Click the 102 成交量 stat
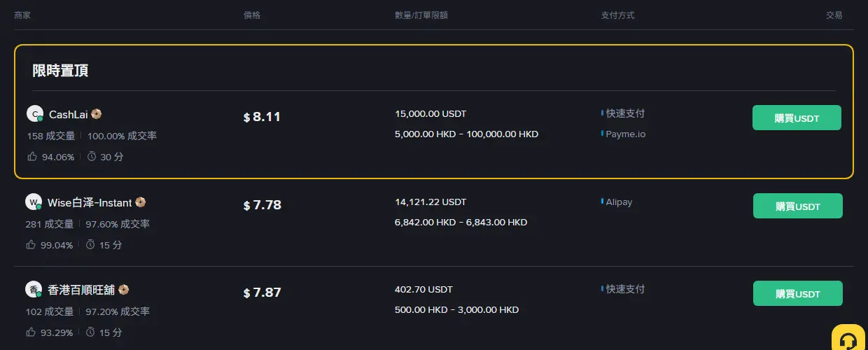This screenshot has height=350, width=868. (50, 311)
